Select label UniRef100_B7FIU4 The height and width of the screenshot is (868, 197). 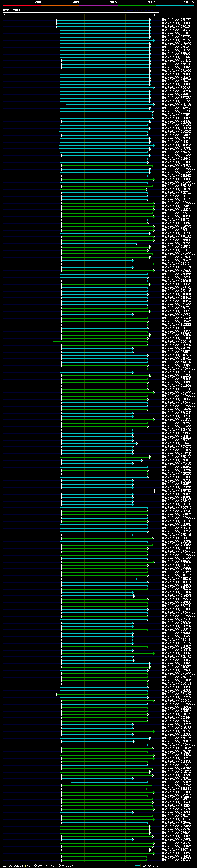(177, 64)
